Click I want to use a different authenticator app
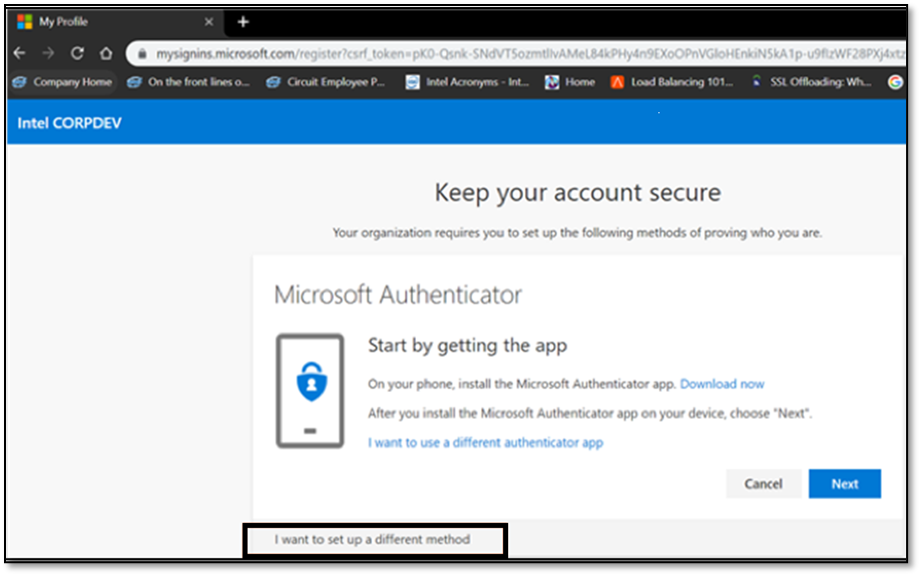Viewport: 921px width, 576px height. click(x=487, y=442)
